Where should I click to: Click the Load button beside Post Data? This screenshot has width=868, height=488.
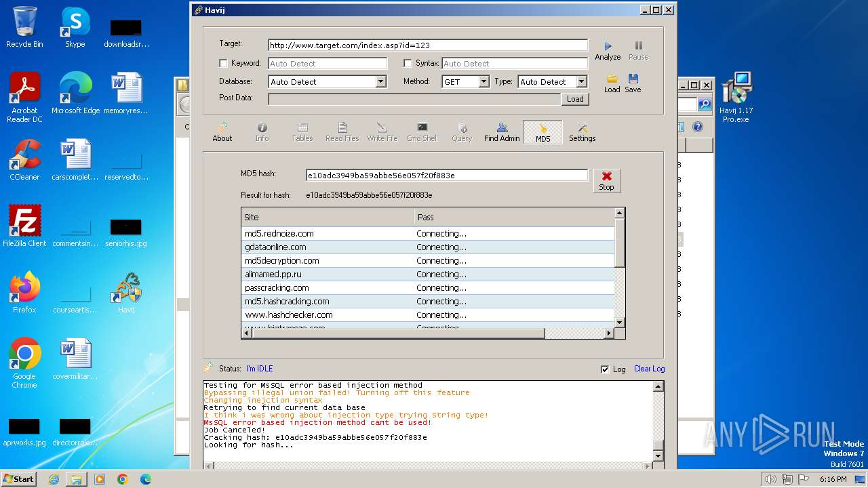575,99
